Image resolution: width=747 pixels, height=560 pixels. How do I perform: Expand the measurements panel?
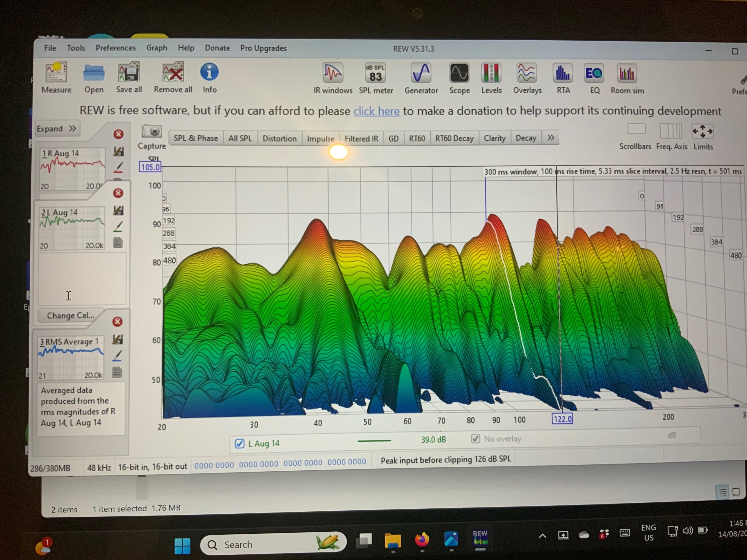pos(57,129)
